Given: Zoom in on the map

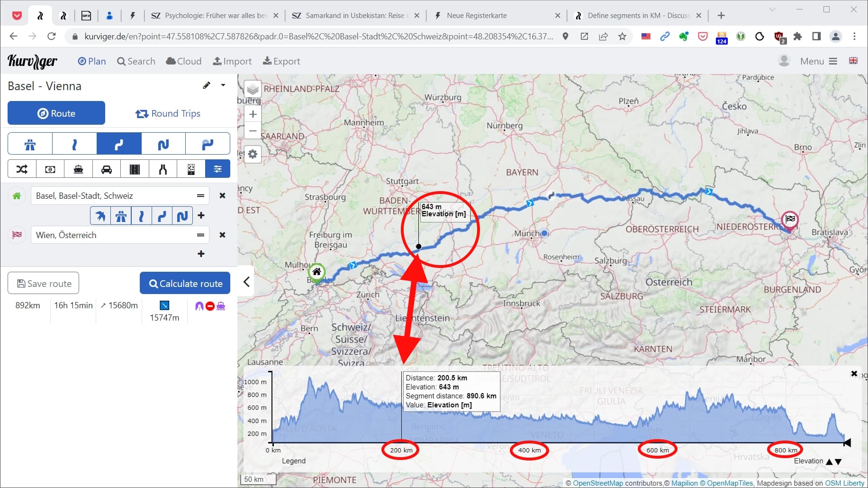Looking at the screenshot, I should click(253, 114).
